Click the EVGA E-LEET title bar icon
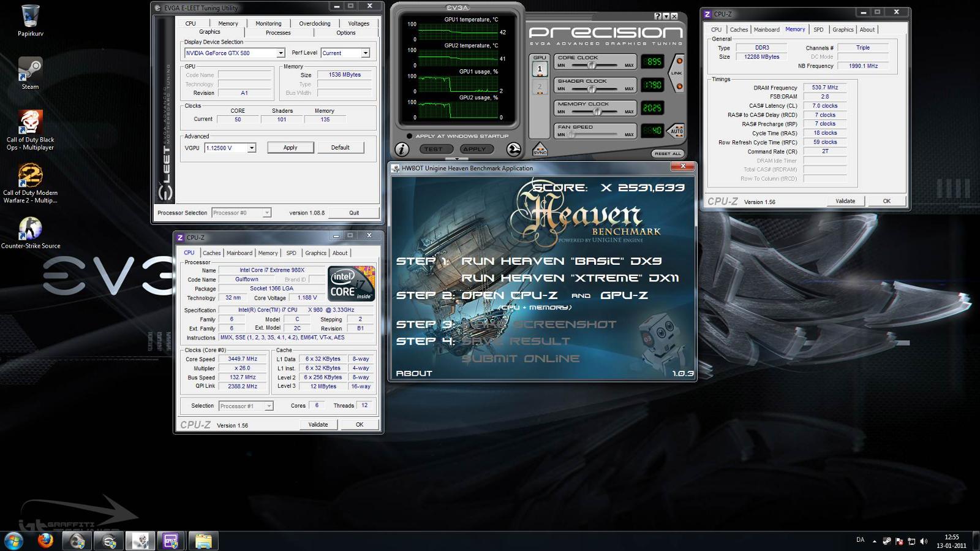Screen dimensions: 980x551 point(158,8)
